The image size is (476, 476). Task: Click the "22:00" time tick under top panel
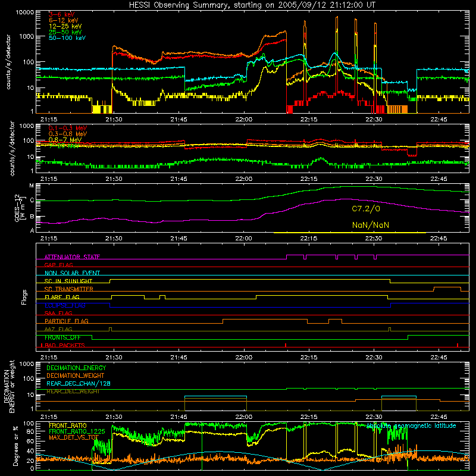coord(244,120)
